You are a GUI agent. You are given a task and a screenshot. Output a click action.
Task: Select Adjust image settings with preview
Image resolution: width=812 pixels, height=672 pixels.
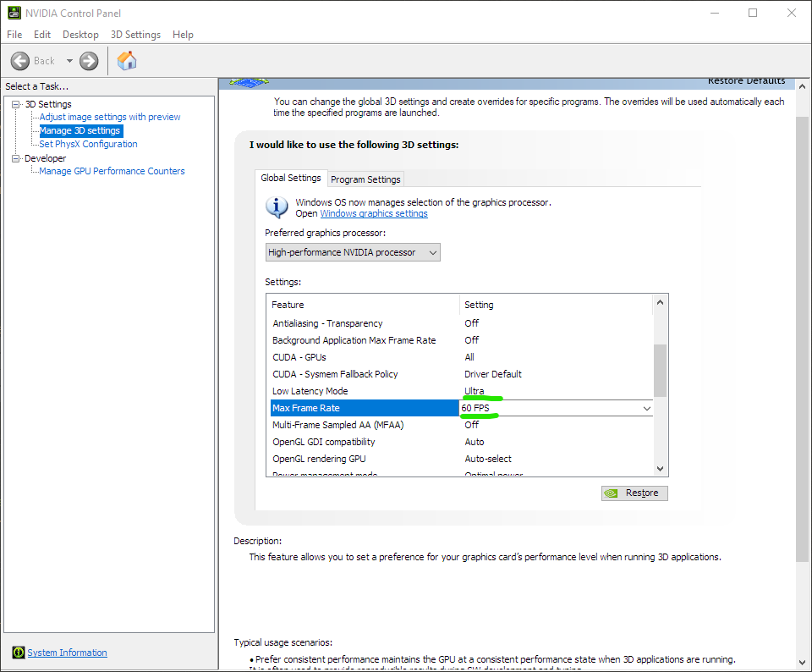tap(110, 117)
